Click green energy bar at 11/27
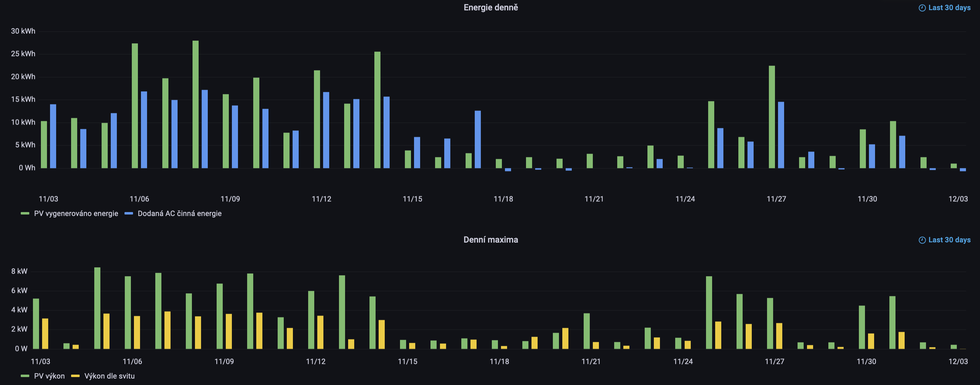 click(772, 117)
